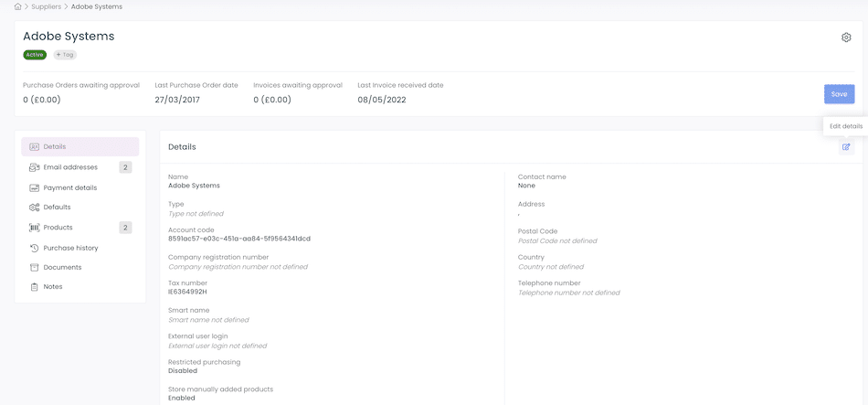Click the Name value Adobe Systems in Details

[194, 186]
